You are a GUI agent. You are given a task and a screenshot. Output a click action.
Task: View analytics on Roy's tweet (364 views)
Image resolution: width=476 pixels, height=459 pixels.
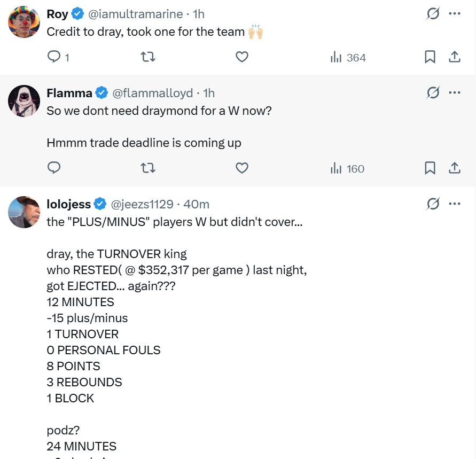348,58
